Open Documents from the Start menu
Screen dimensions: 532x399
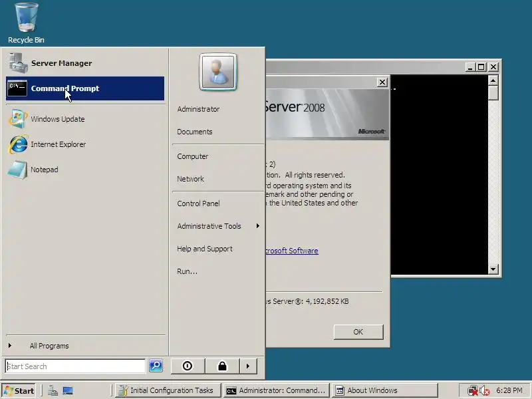click(x=194, y=132)
